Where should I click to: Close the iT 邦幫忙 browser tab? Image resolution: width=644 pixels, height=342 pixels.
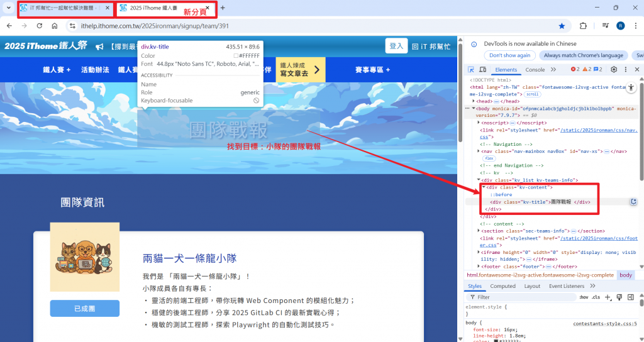[x=108, y=8]
